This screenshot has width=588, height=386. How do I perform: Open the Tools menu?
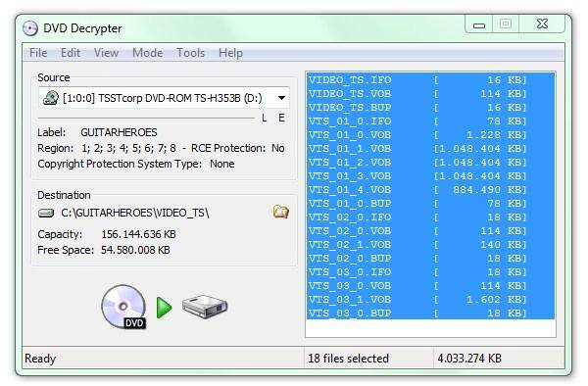click(x=190, y=53)
